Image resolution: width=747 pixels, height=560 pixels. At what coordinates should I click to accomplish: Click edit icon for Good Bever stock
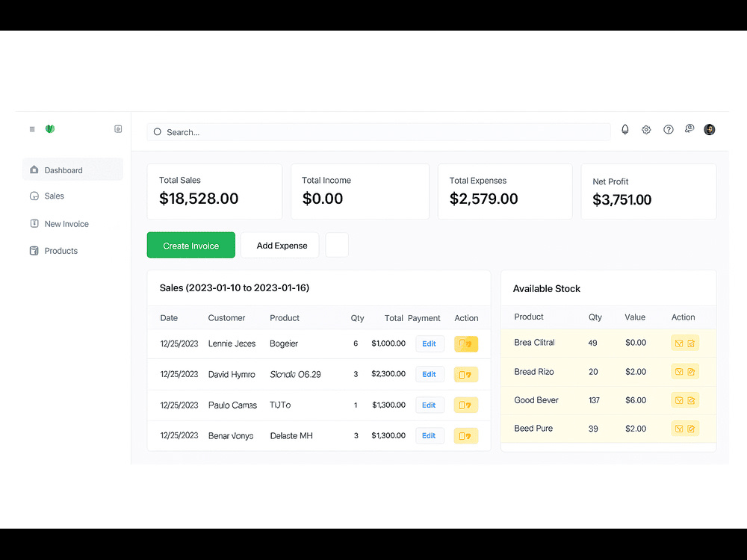point(691,400)
